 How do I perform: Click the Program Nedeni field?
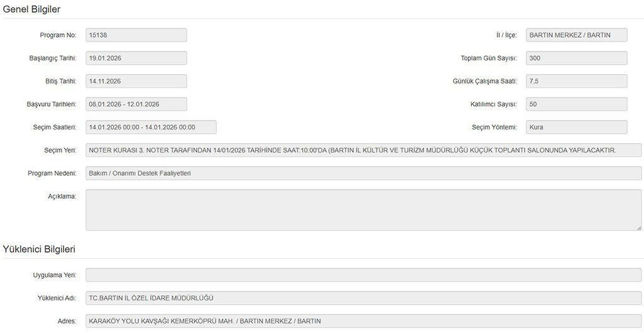(364, 173)
